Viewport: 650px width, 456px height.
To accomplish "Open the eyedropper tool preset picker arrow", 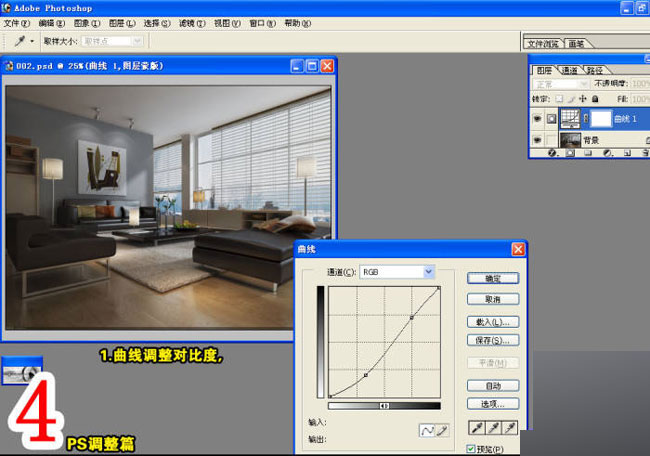I will pos(32,41).
